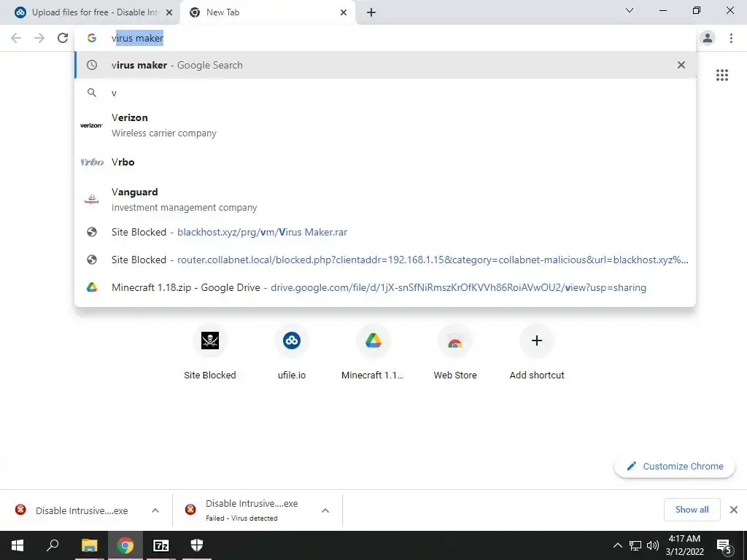The height and width of the screenshot is (560, 747).
Task: Show all downloads
Action: [692, 510]
